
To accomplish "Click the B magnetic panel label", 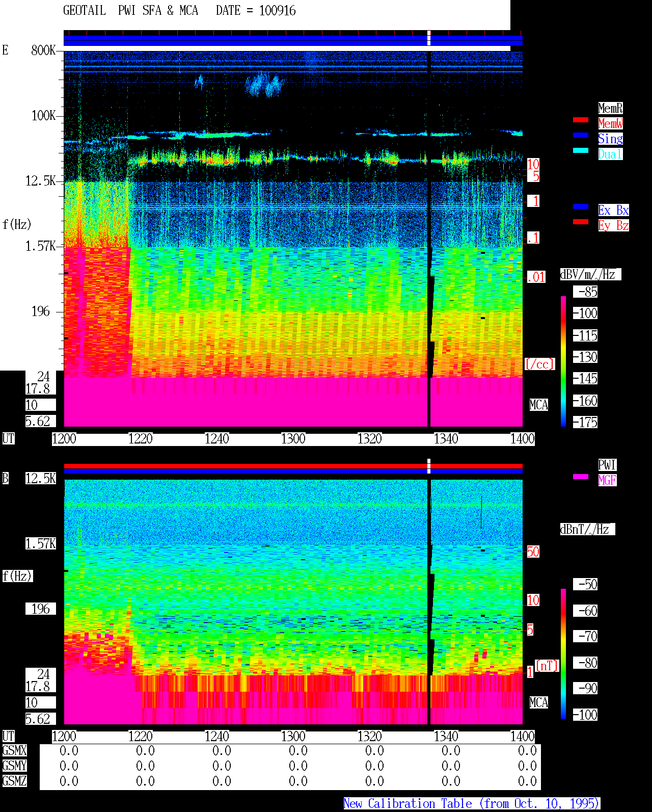I will [x=6, y=478].
